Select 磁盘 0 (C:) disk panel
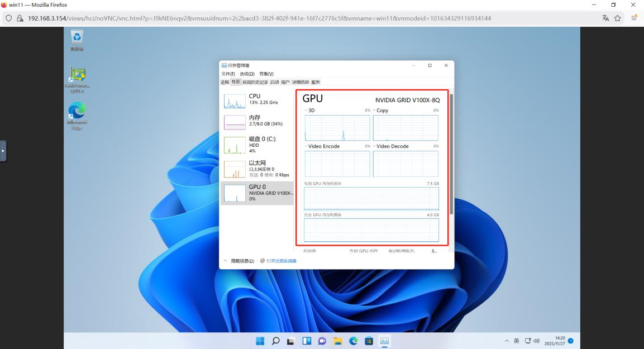The height and width of the screenshot is (349, 644). click(x=257, y=144)
